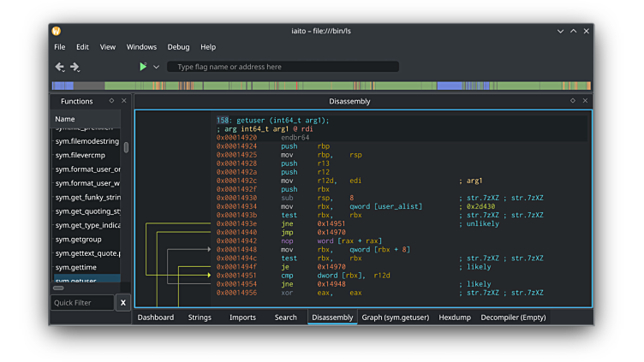Click the back navigation arrow

[59, 67]
